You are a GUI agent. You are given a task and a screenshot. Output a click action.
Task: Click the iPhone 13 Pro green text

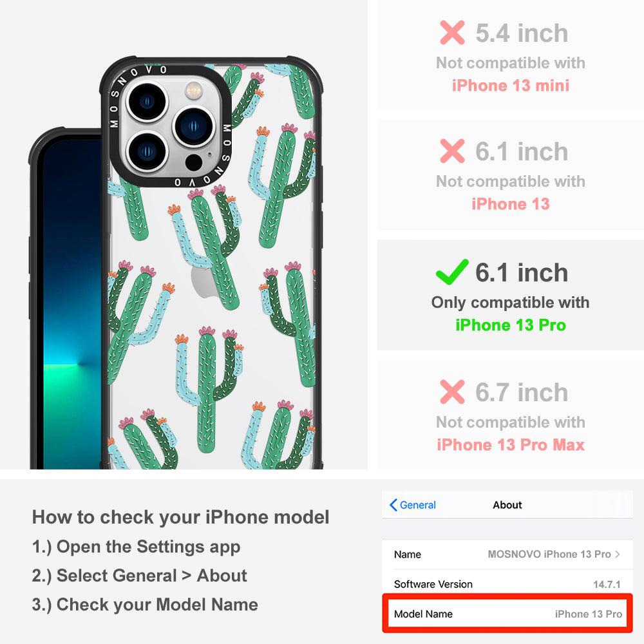pyautogui.click(x=511, y=325)
